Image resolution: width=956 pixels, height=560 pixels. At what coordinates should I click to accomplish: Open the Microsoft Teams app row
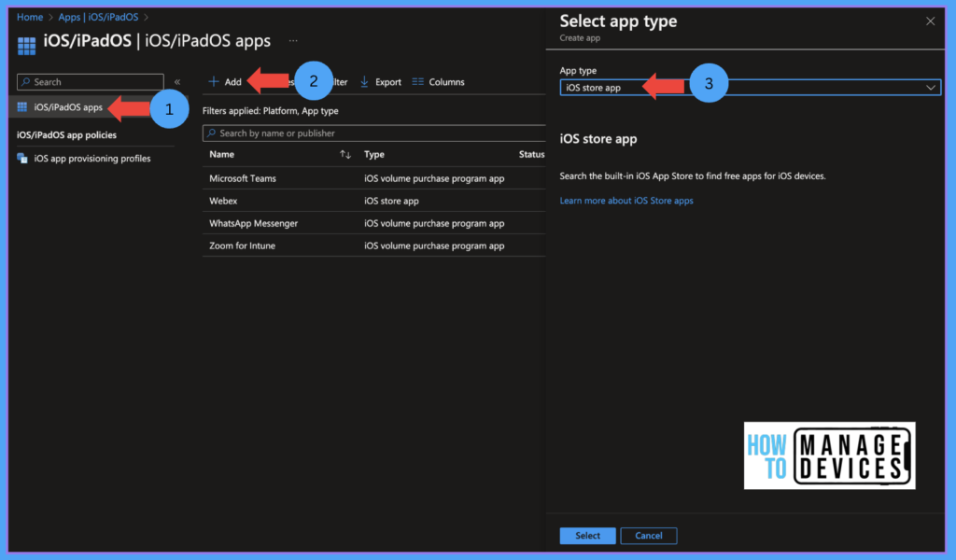pyautogui.click(x=243, y=178)
